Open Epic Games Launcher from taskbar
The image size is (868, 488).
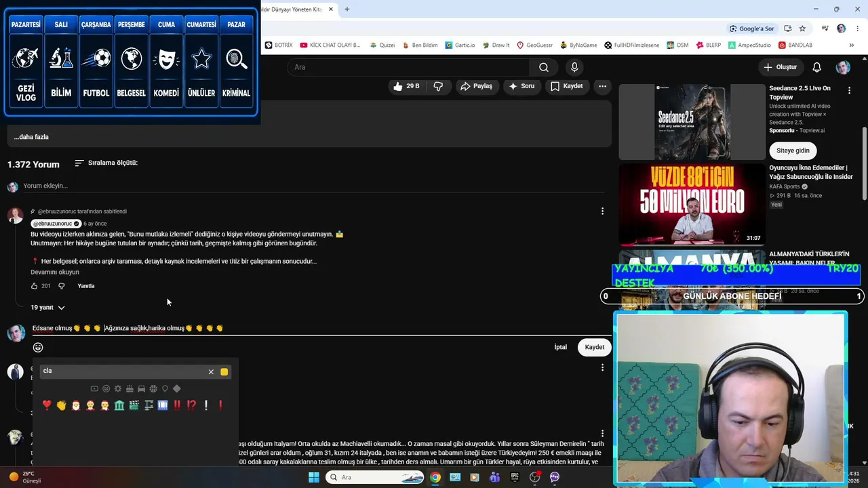pyautogui.click(x=515, y=477)
